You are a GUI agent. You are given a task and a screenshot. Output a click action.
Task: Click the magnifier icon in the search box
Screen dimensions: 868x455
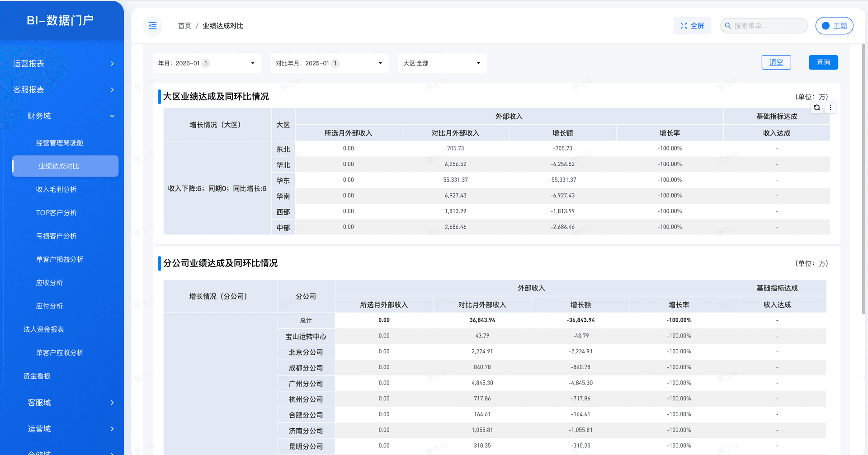click(728, 26)
